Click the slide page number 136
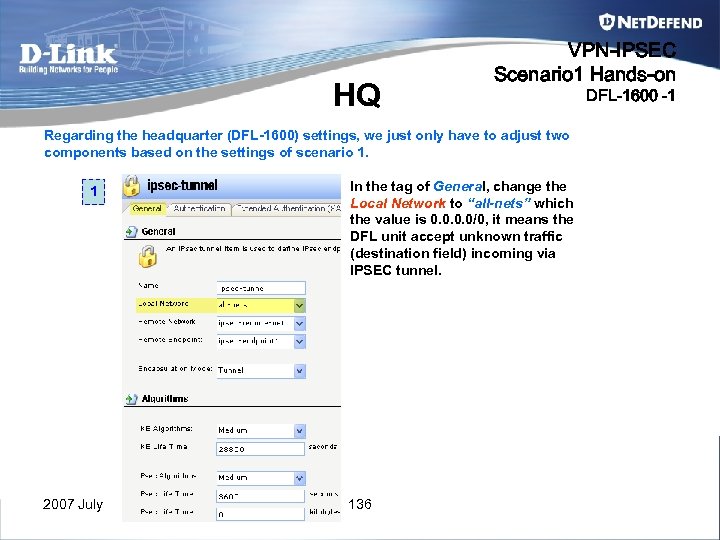 pos(360,504)
